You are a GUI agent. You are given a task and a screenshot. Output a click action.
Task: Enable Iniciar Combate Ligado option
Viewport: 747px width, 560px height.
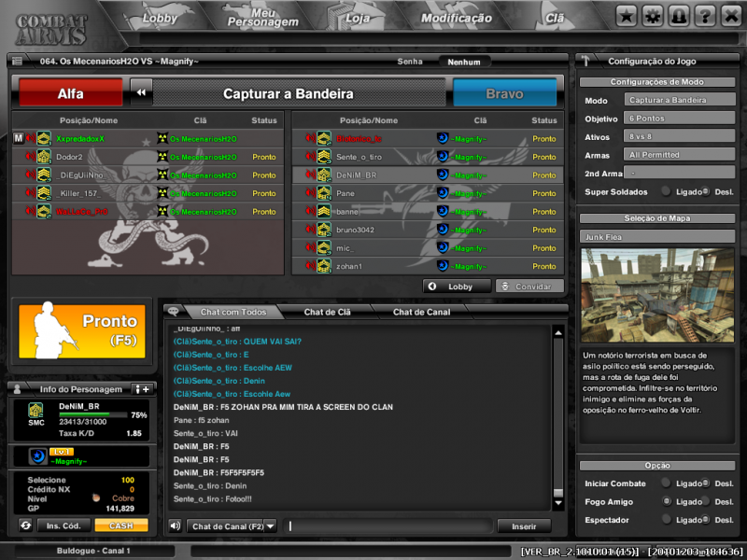click(666, 483)
